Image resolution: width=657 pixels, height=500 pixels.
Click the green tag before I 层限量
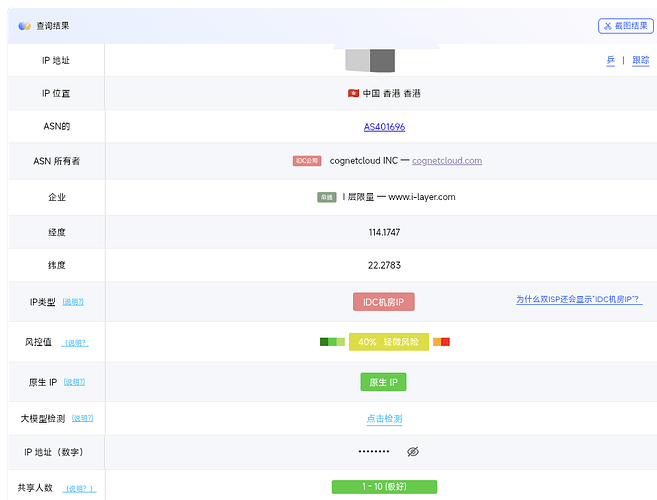tap(326, 197)
